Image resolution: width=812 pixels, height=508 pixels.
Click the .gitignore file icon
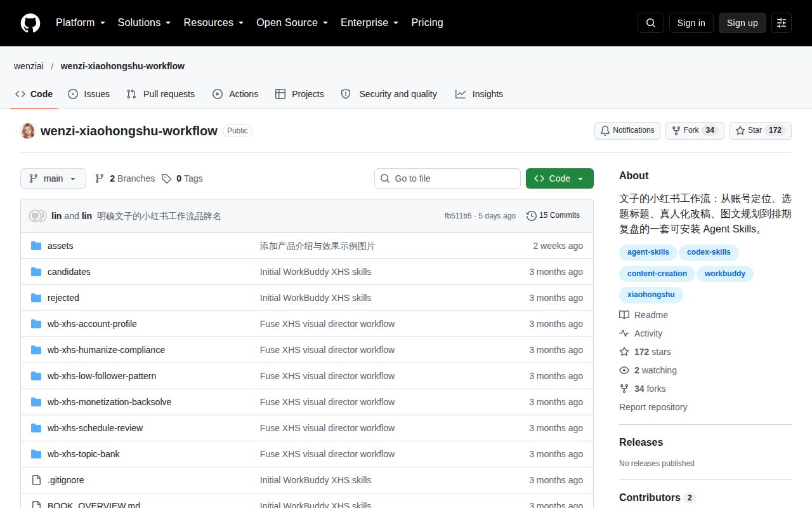(36, 480)
